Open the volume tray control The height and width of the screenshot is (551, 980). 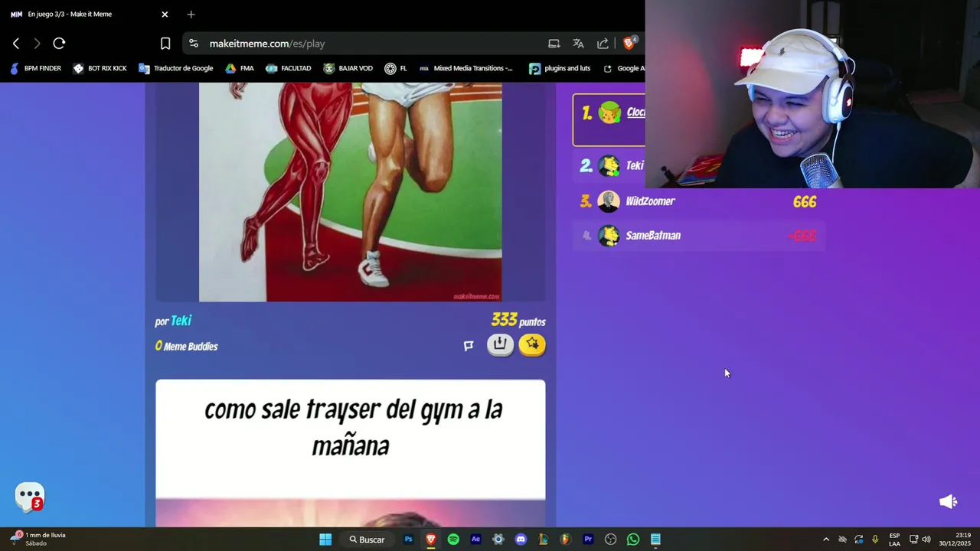pos(926,540)
